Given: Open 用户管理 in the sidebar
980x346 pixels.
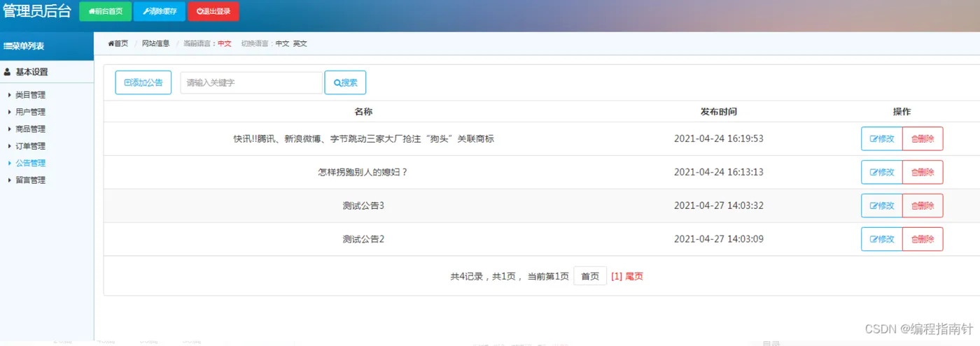Looking at the screenshot, I should pyautogui.click(x=30, y=112).
